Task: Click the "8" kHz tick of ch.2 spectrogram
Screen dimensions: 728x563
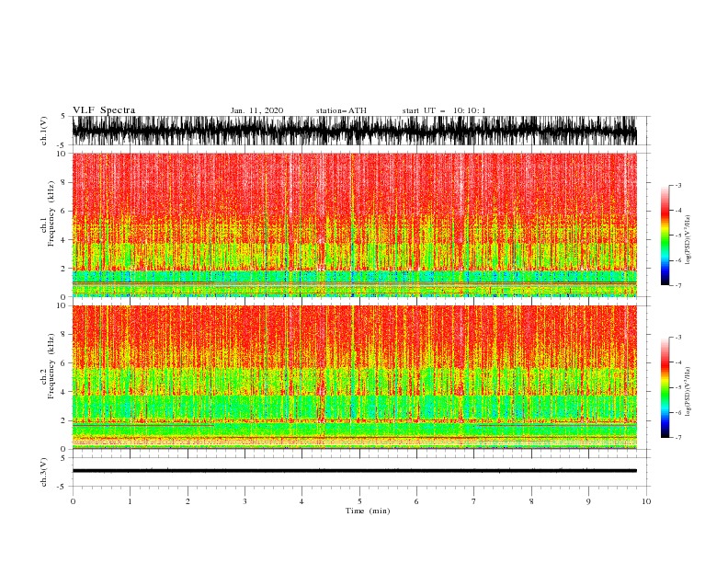Action: pos(65,335)
